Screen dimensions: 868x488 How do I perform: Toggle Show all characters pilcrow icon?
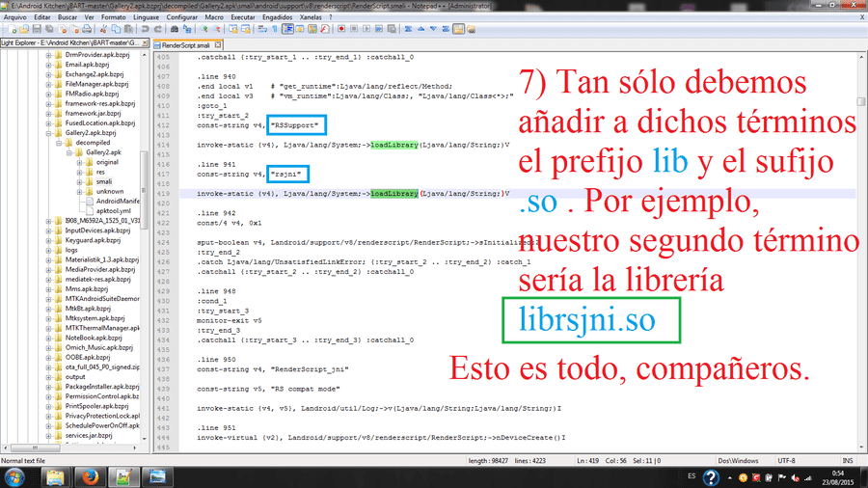(275, 29)
